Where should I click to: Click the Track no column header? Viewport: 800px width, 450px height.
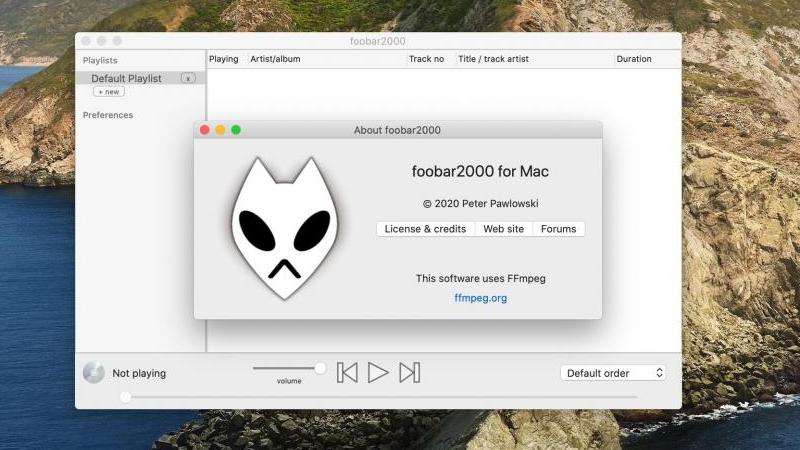click(x=426, y=59)
